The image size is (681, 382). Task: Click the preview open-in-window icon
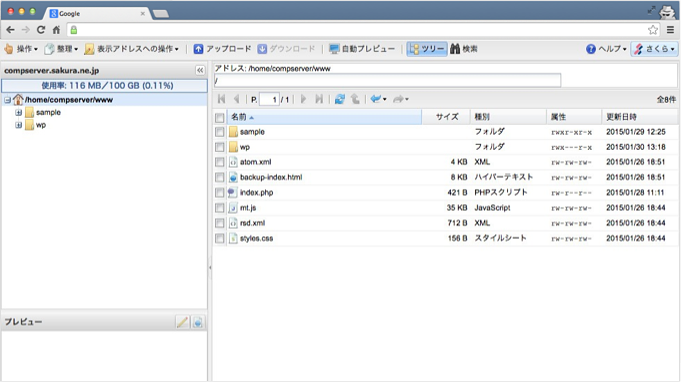198,322
